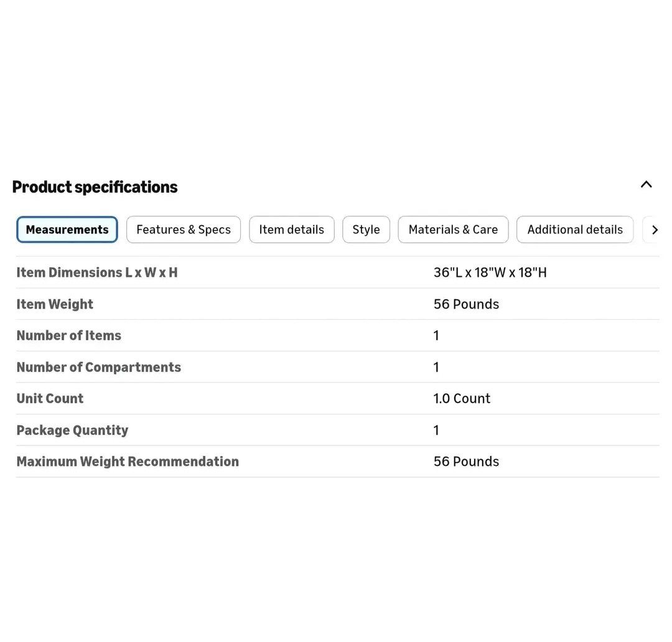Click the 1.0 Count value
Image resolution: width=672 pixels, height=642 pixels.
(x=462, y=398)
